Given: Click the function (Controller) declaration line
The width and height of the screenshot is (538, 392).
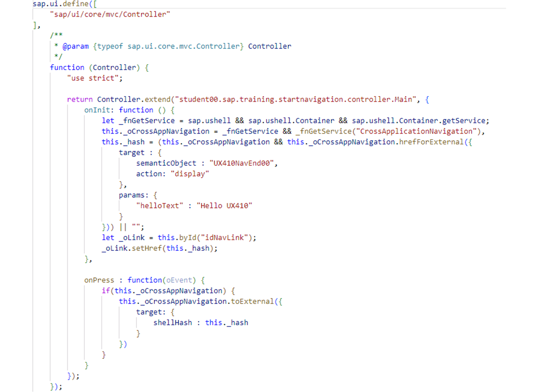Looking at the screenshot, I should coord(100,68).
